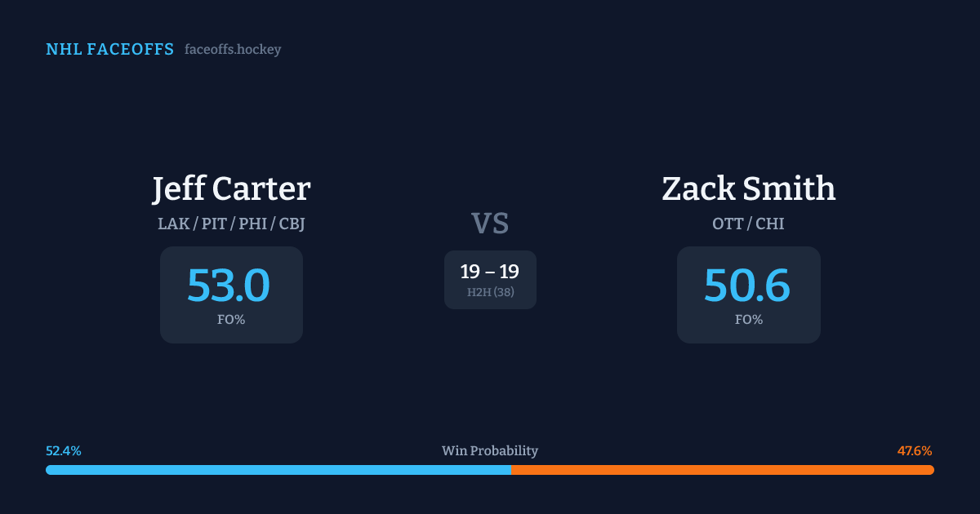Click the FO% label below 50.6
The width and height of the screenshot is (980, 514).
click(748, 320)
